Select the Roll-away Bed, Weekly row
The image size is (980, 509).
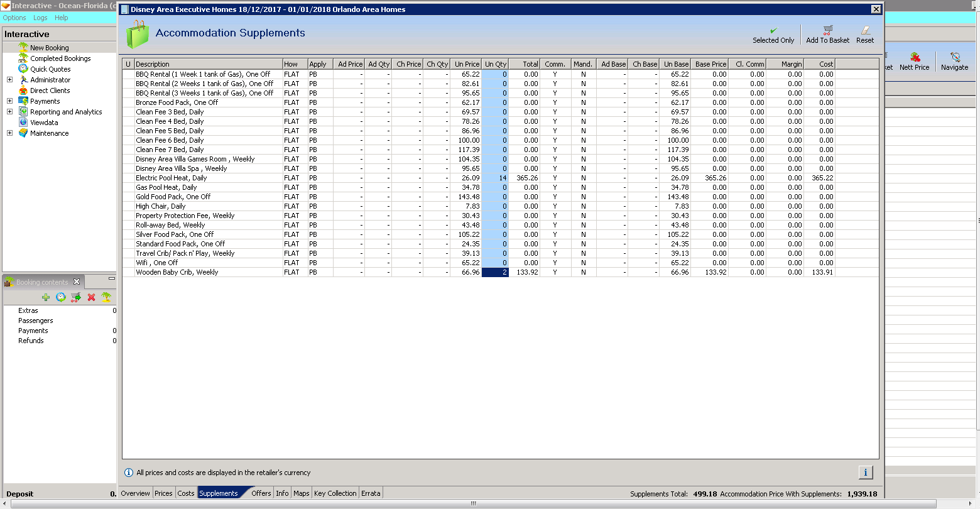pyautogui.click(x=478, y=225)
